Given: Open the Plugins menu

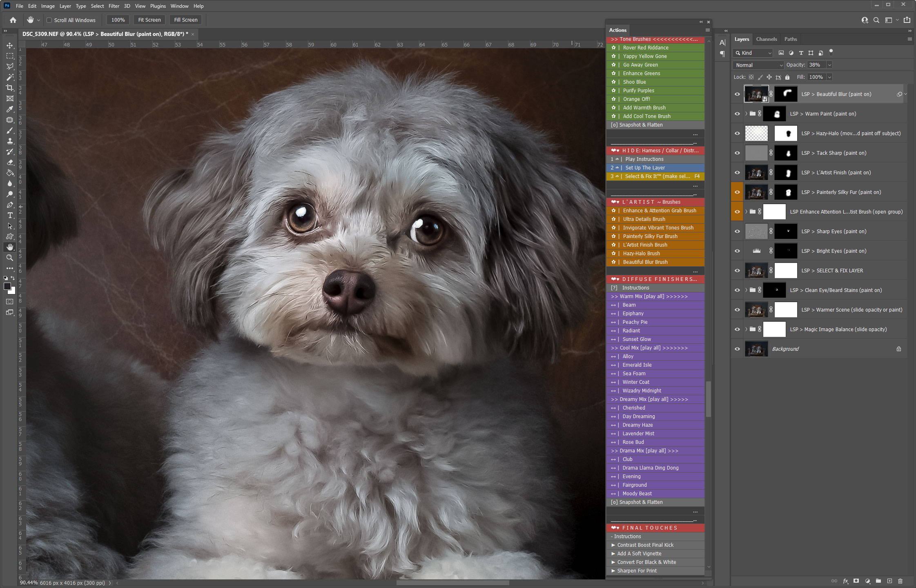Looking at the screenshot, I should click(158, 6).
